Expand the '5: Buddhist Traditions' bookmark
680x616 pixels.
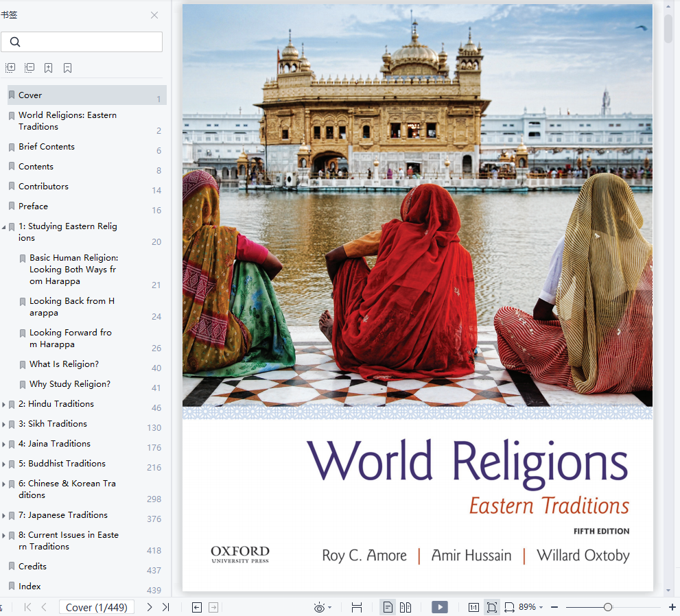(x=4, y=464)
